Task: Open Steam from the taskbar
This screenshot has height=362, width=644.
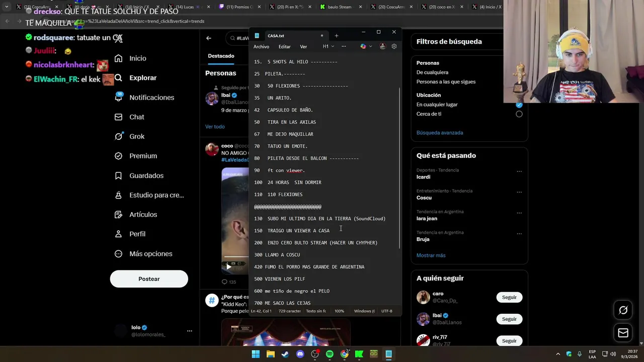Action: point(285,354)
